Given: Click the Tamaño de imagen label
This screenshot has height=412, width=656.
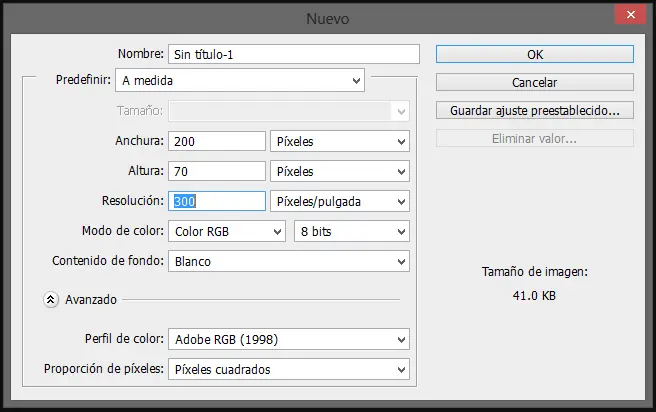Looking at the screenshot, I should click(x=533, y=271).
